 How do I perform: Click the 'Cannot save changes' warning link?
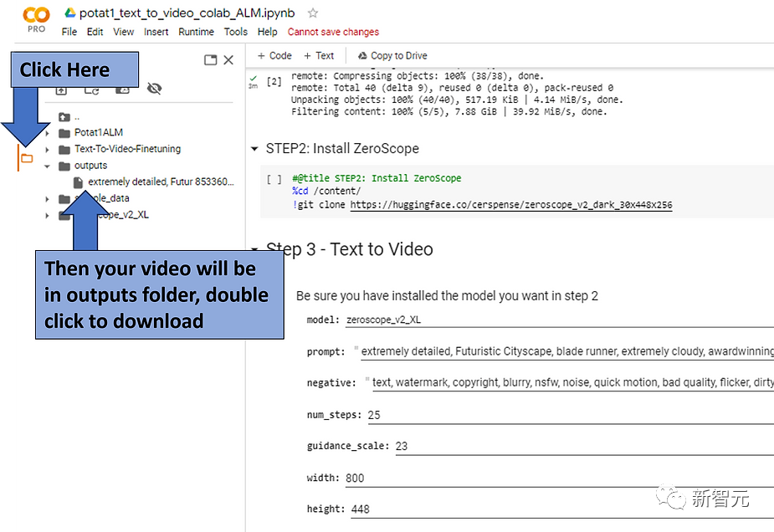(333, 32)
